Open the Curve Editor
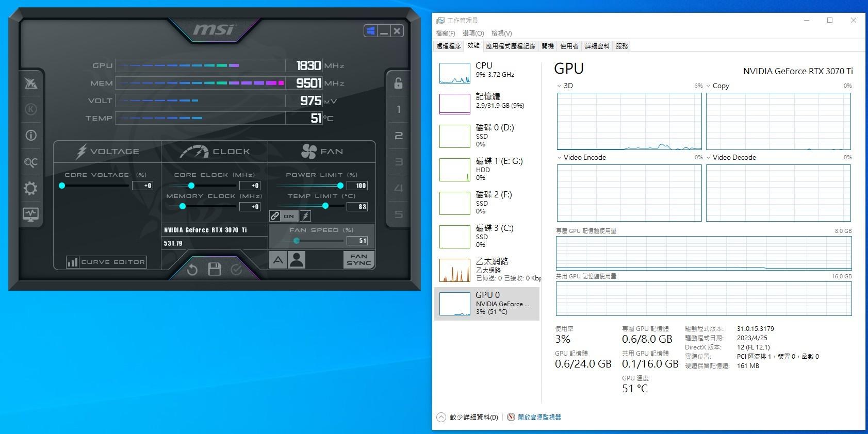This screenshot has width=868, height=434. pyautogui.click(x=107, y=262)
